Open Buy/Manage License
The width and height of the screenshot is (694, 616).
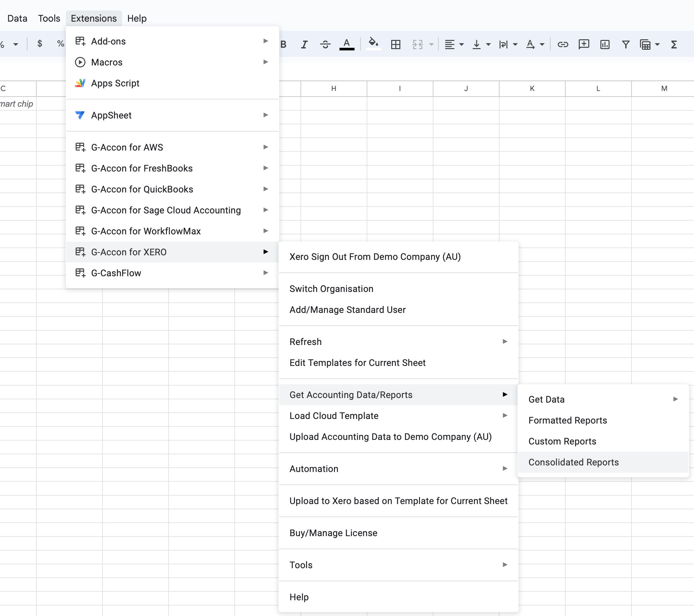(399, 533)
